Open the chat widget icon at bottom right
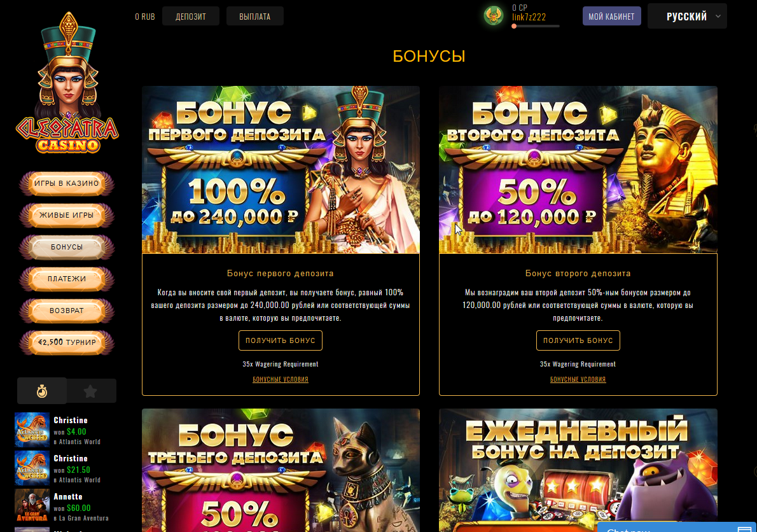This screenshot has width=757, height=532. tap(745, 529)
